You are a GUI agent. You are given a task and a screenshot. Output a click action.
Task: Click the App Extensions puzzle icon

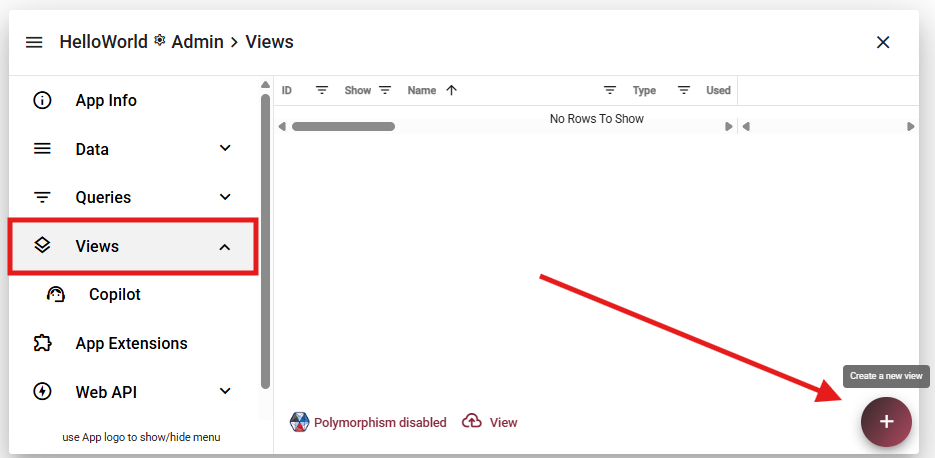(x=42, y=343)
